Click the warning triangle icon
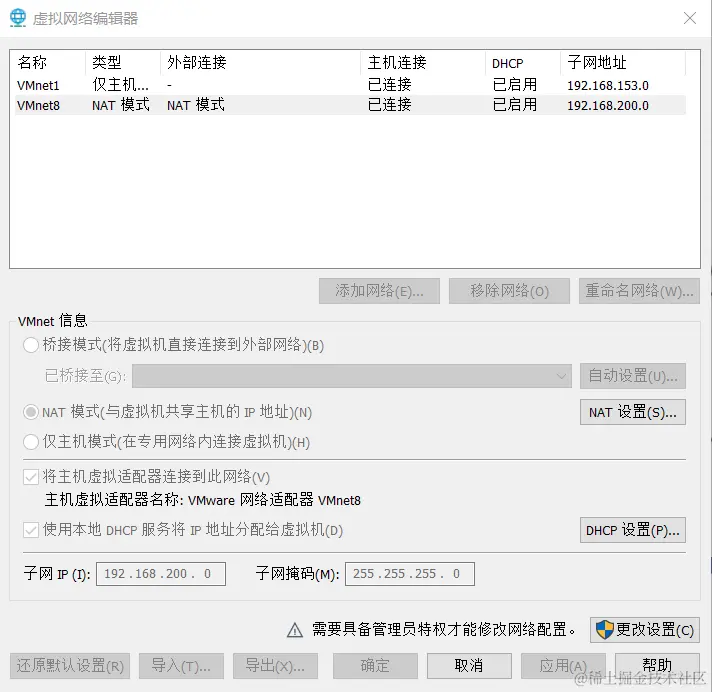The image size is (712, 692). pyautogui.click(x=295, y=630)
